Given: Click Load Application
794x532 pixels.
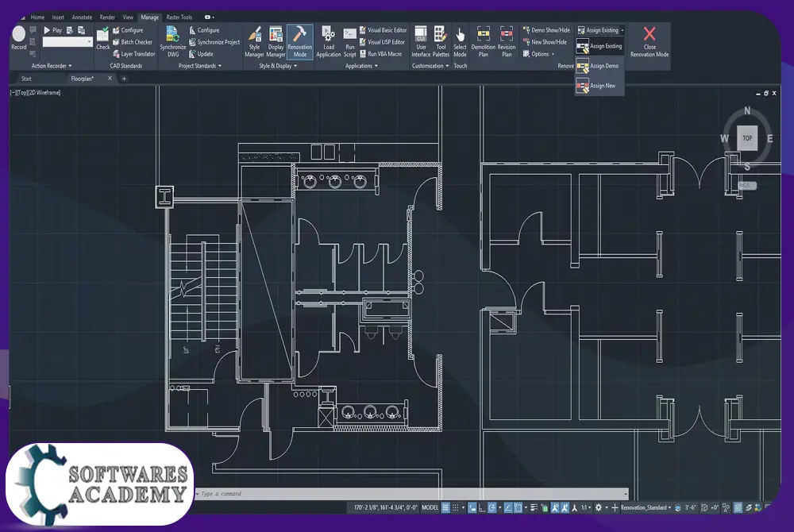Looking at the screenshot, I should [x=329, y=41].
